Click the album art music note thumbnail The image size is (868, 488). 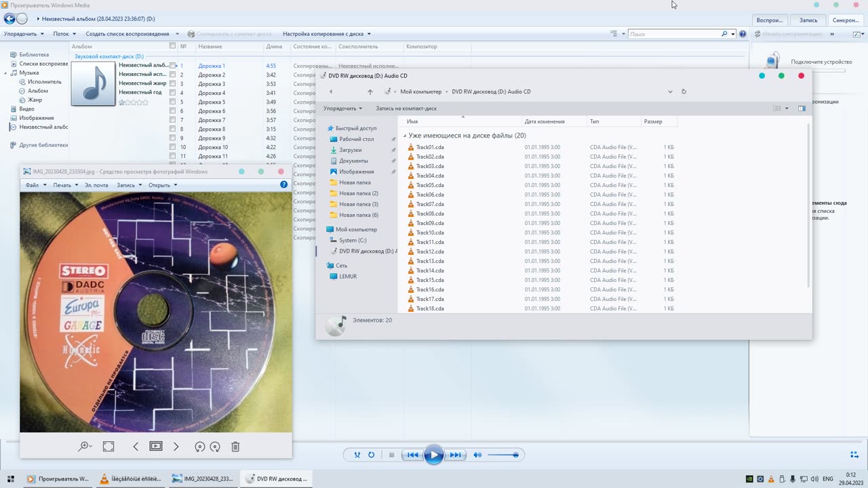(x=93, y=83)
